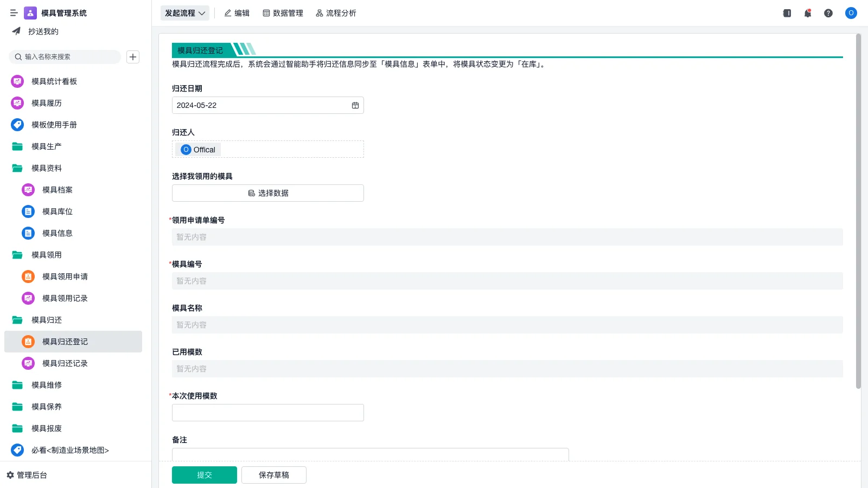Open 管理后台 at the bottom left
The image size is (868, 488).
click(x=30, y=475)
